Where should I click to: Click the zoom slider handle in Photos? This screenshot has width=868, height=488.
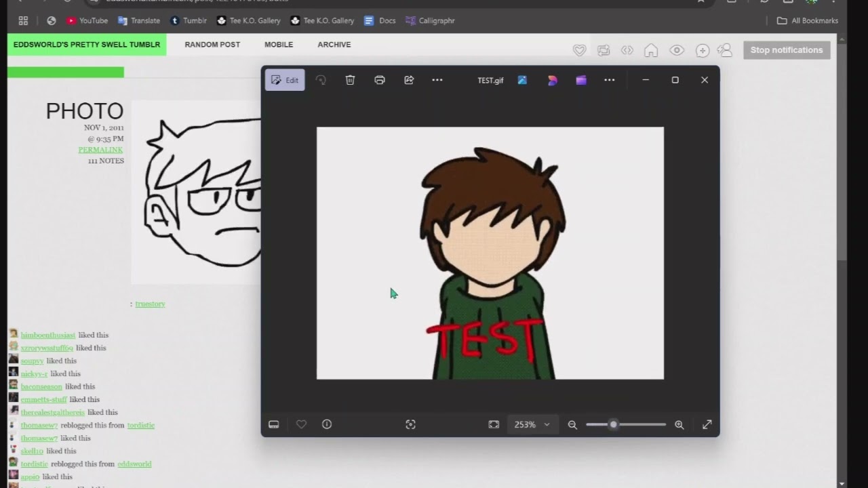613,424
